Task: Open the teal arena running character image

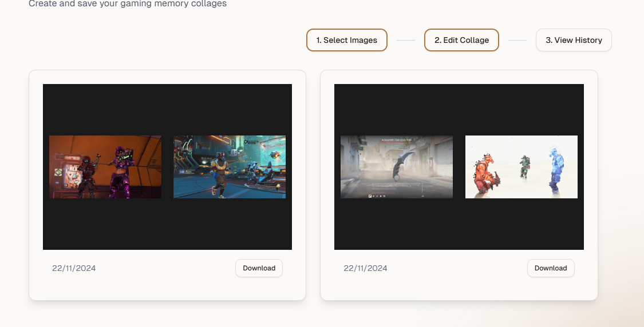Action: [x=230, y=167]
